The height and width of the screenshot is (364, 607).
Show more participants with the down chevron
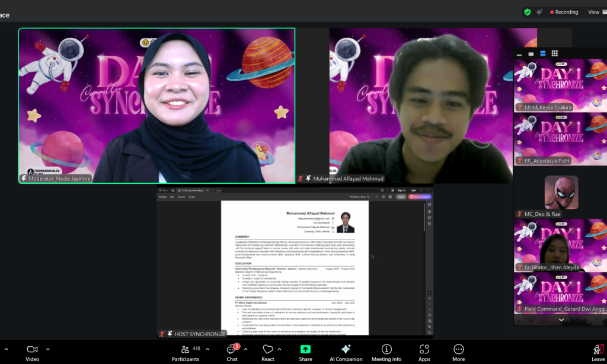561,320
